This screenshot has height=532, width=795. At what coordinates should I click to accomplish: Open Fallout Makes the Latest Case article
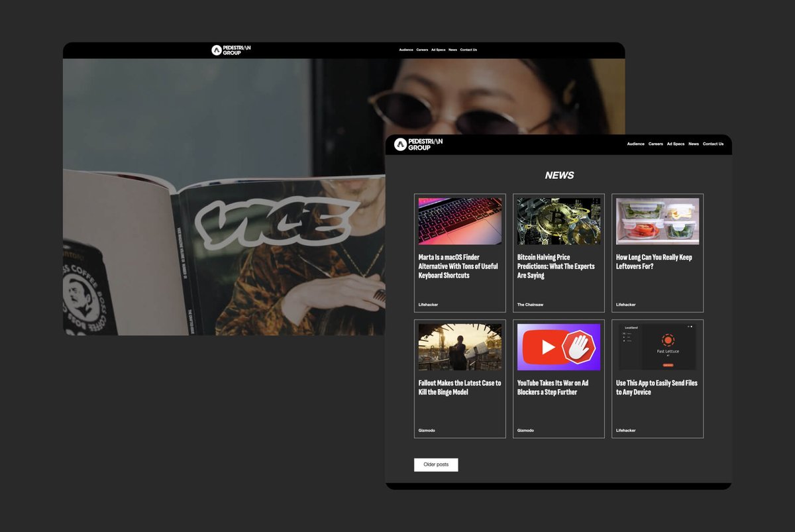point(460,388)
